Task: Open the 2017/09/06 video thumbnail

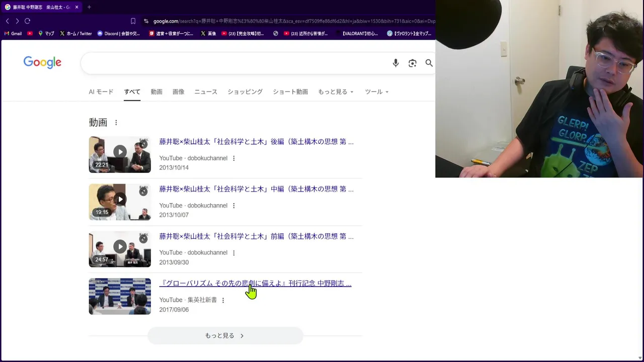Action: [120, 297]
